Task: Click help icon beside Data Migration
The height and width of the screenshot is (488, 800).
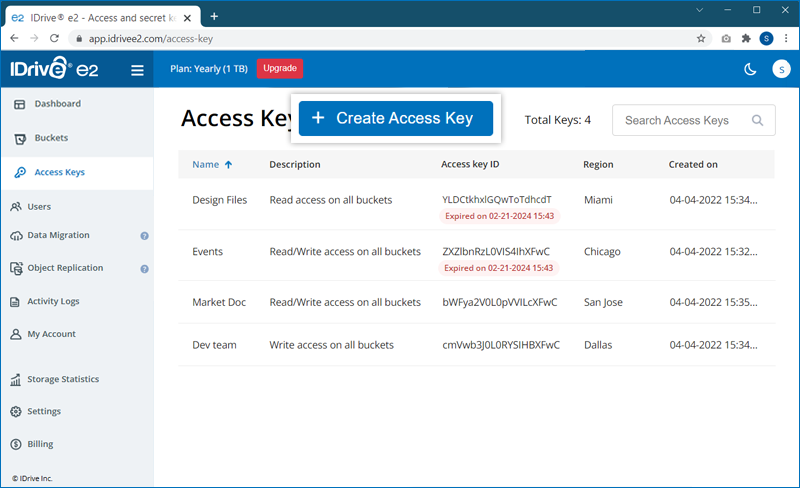Action: tap(144, 236)
